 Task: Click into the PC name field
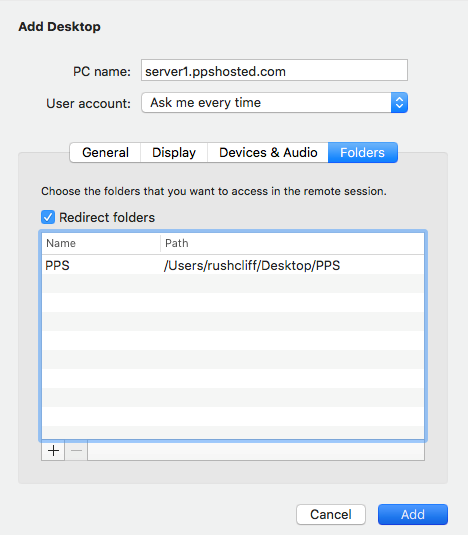click(274, 70)
